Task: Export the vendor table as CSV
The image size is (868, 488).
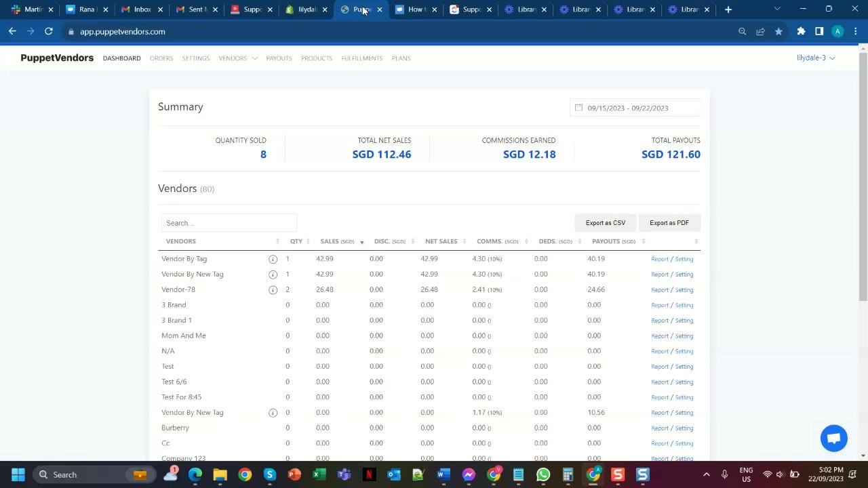Action: [x=606, y=223]
